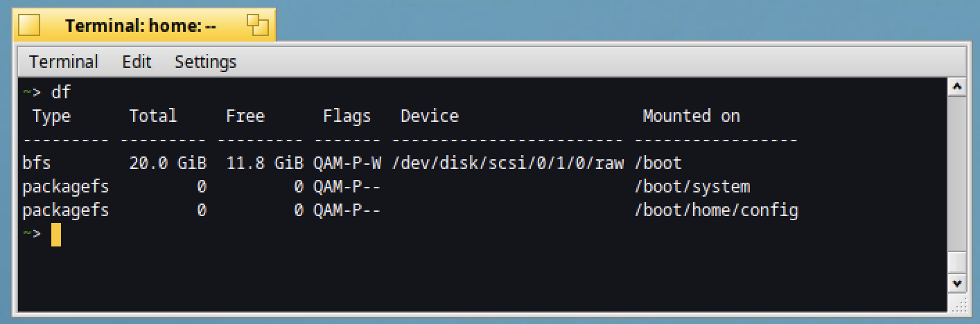Open the Settings menu
Viewport: 980px width, 324px height.
click(205, 62)
